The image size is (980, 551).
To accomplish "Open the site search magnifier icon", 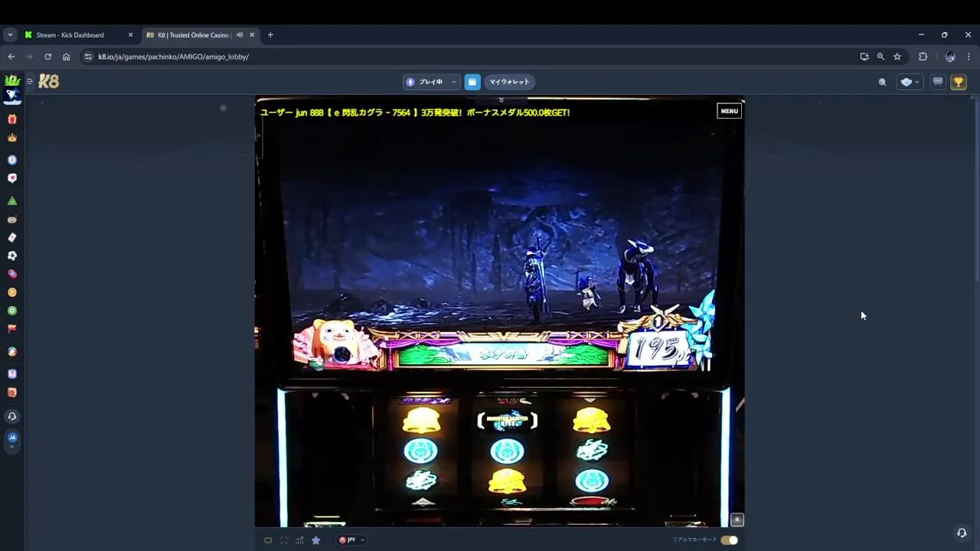I will point(882,82).
